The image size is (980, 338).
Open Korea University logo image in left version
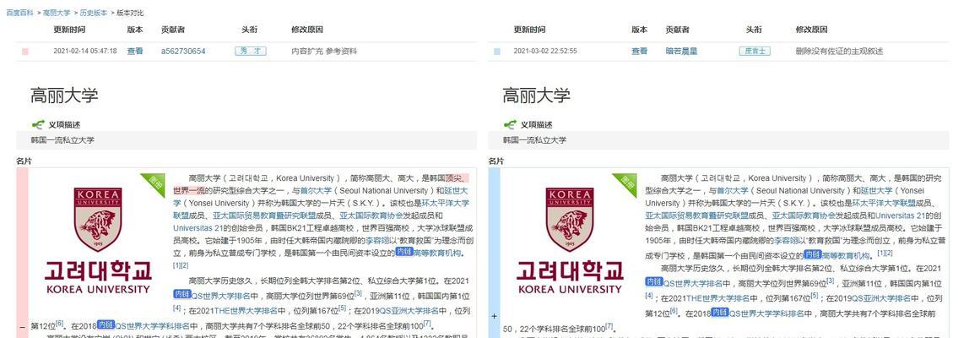point(98,241)
